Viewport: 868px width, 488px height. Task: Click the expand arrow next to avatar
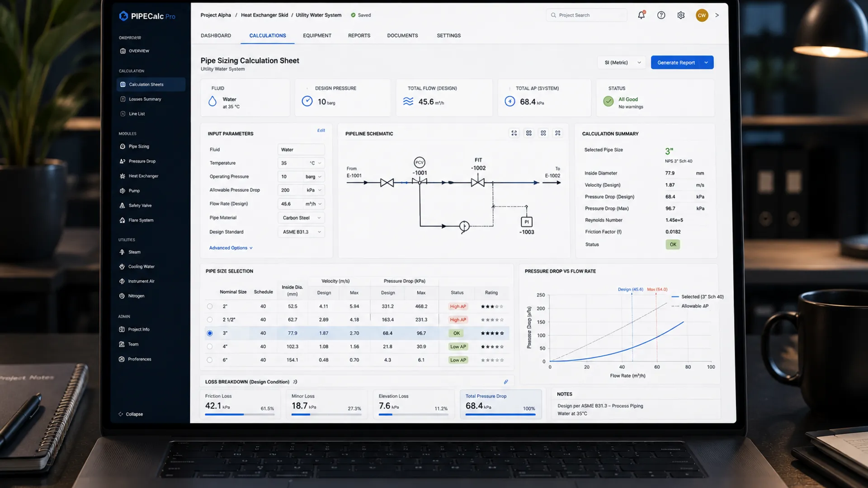click(x=717, y=15)
